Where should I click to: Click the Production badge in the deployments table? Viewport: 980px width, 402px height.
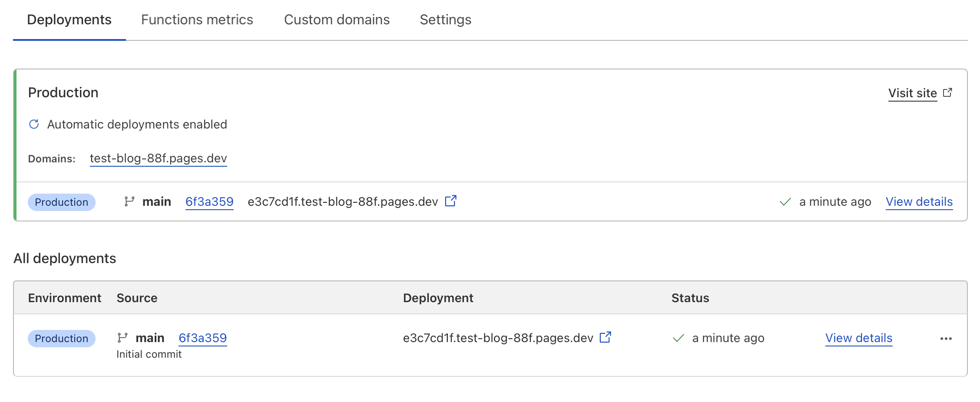61,338
